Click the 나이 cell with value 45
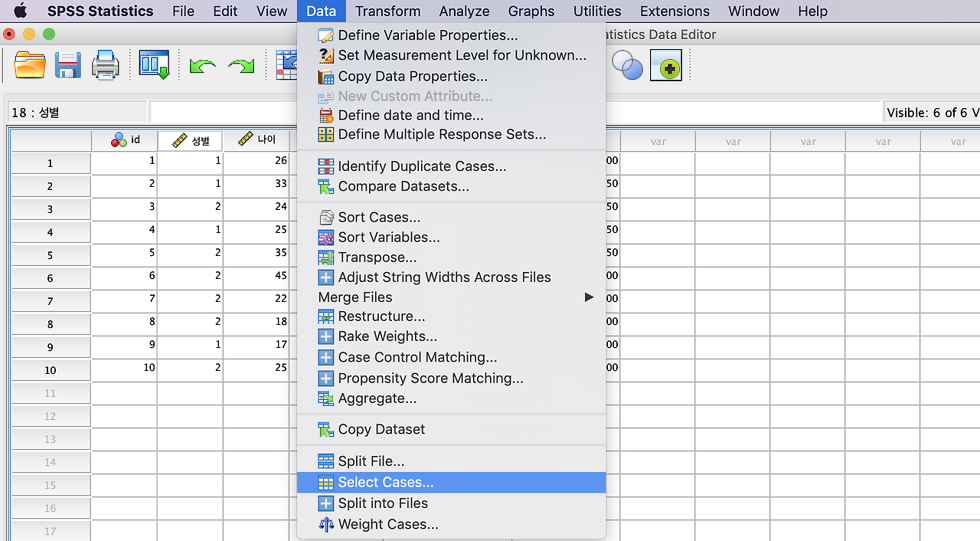Viewport: 980px width, 541px height. 256,278
